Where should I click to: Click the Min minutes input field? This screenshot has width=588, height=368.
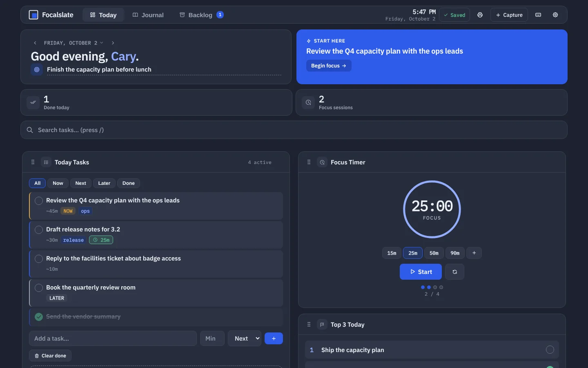212,339
